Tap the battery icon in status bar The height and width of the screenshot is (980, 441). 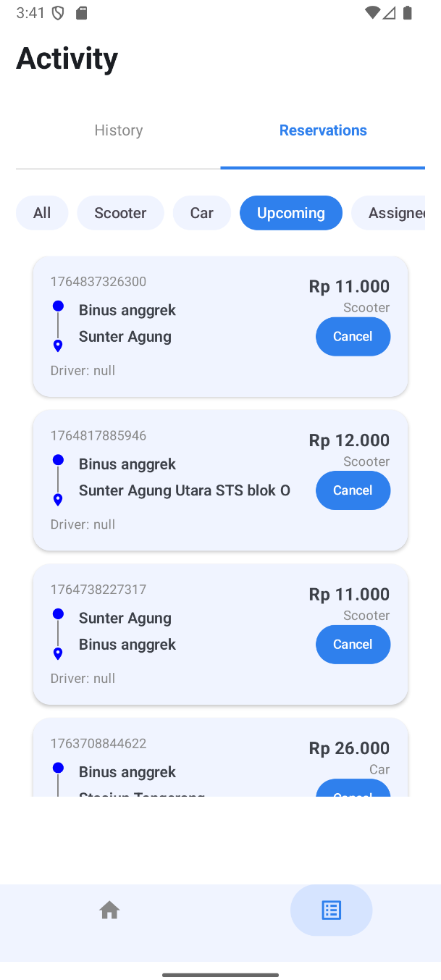click(x=408, y=13)
